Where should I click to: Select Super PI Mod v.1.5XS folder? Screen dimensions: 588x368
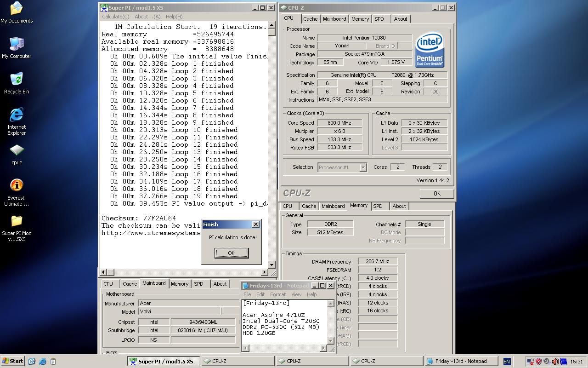(17, 228)
